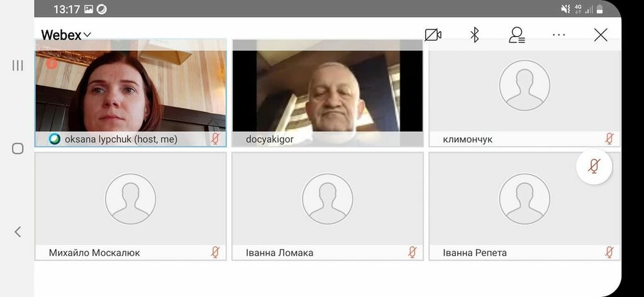Tap the floating round mute button

click(x=594, y=166)
